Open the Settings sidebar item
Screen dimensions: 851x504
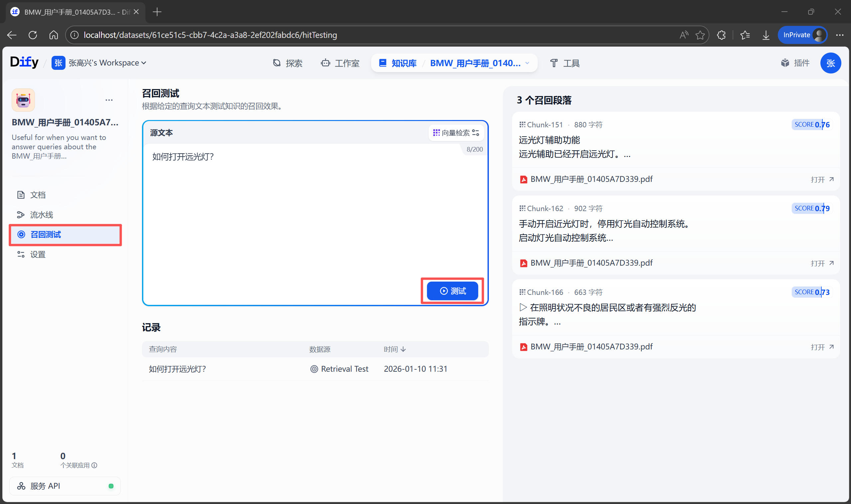click(x=37, y=254)
